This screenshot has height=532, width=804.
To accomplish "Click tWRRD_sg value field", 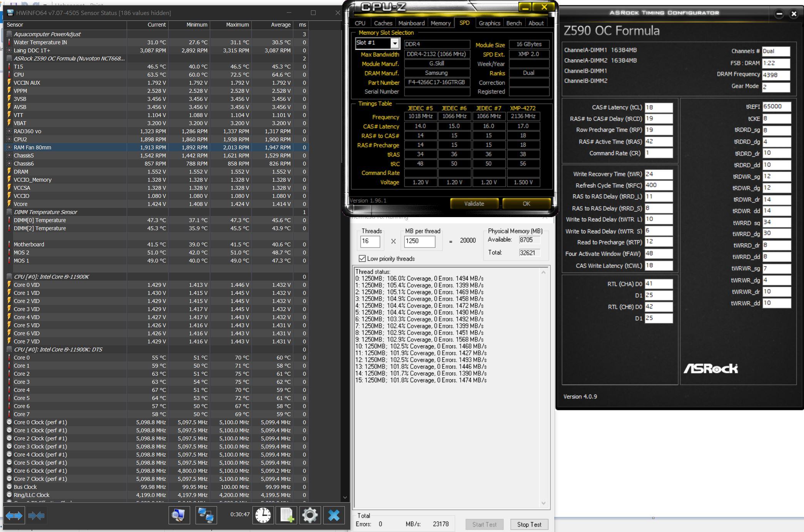I will pyautogui.click(x=776, y=222).
